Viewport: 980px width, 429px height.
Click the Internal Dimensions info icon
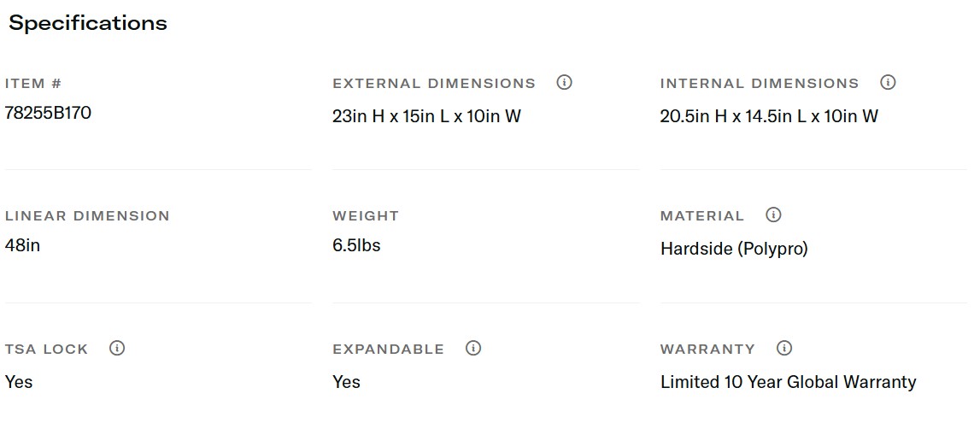[888, 83]
